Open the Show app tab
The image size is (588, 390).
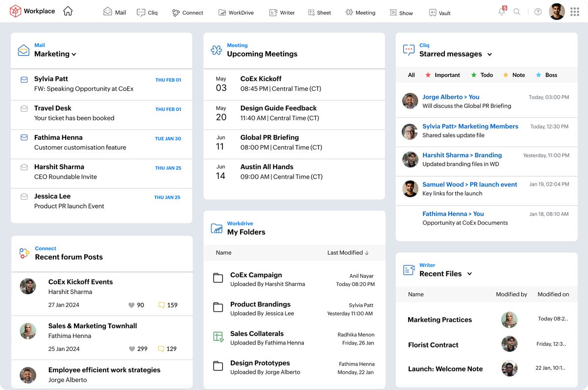[x=401, y=13]
